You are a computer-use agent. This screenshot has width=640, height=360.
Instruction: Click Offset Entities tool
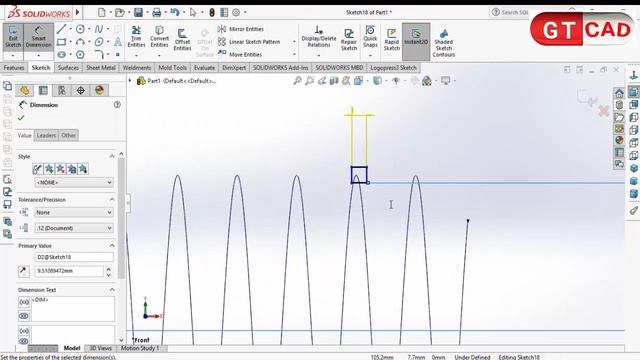click(182, 40)
